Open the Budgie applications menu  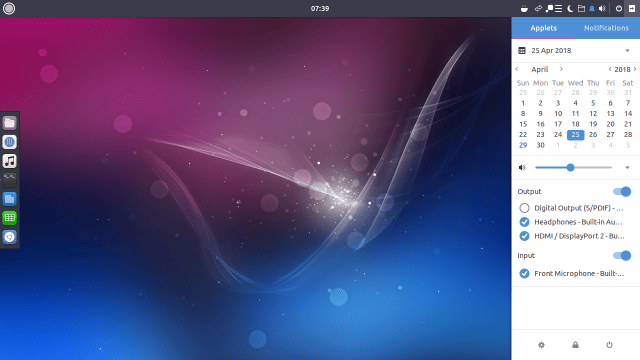coord(9,9)
